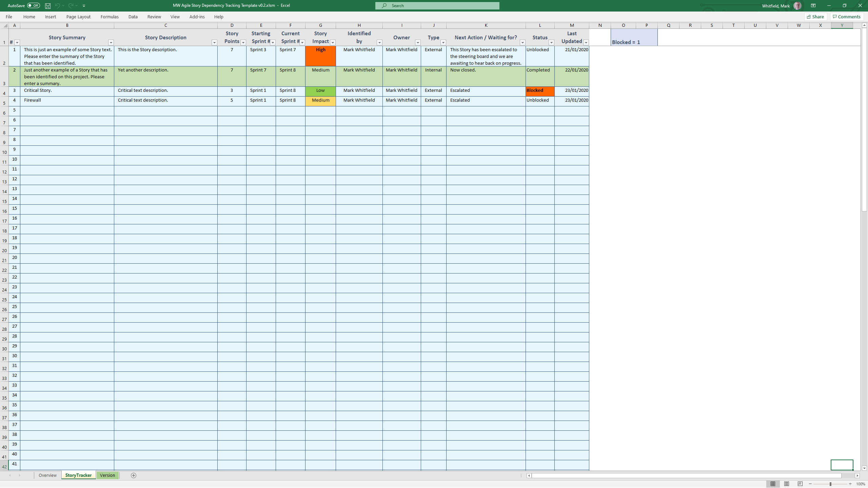Open the Status column filter dropdown
This screenshot has width=868, height=488.
pos(551,42)
